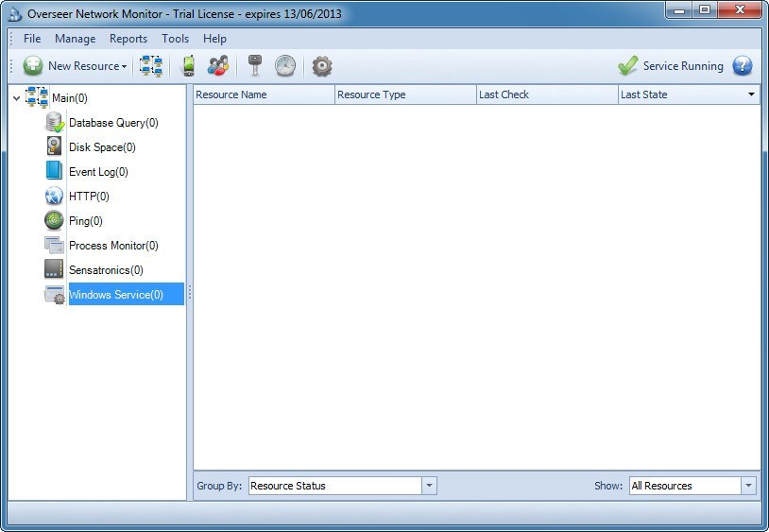Sort by Resource Name column header

coord(264,94)
